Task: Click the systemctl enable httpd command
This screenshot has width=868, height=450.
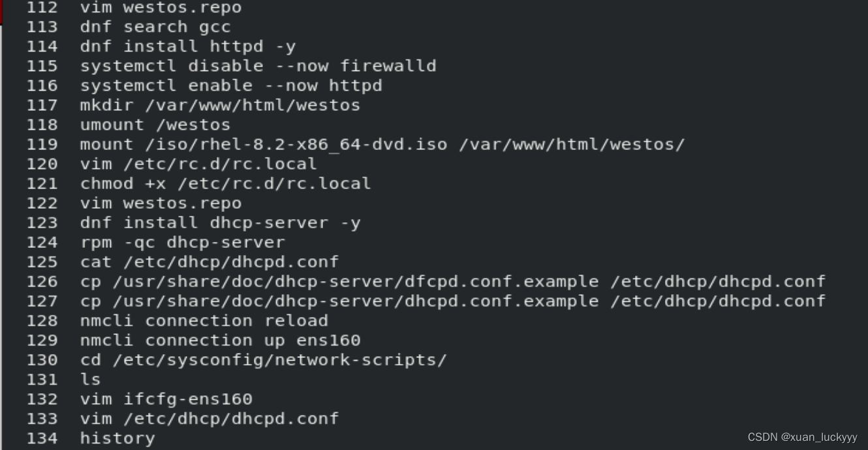Action: pos(231,86)
